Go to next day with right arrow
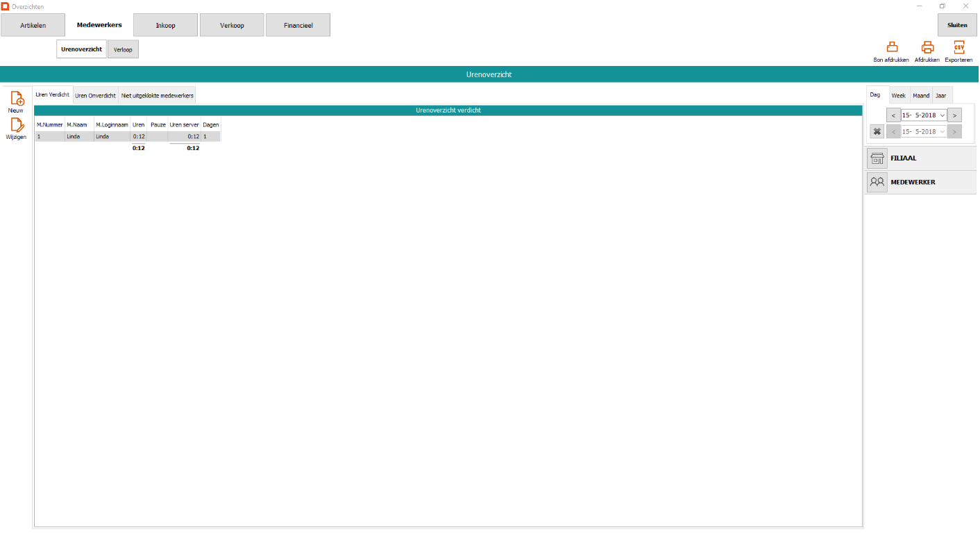 click(x=954, y=115)
